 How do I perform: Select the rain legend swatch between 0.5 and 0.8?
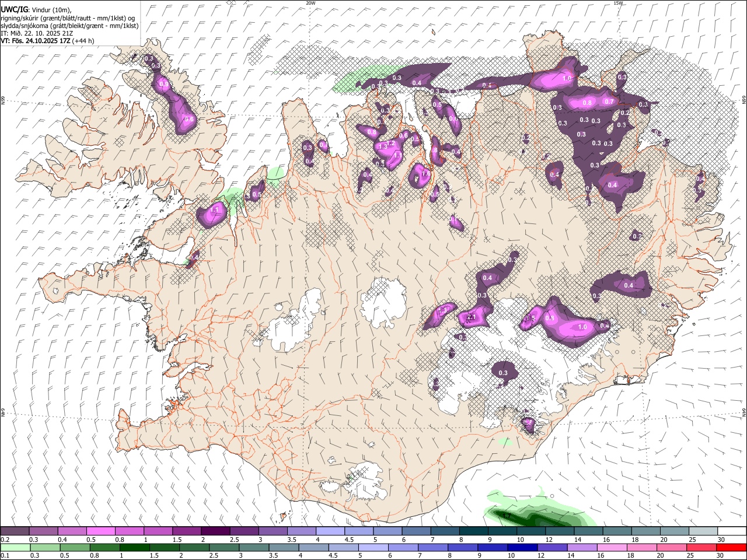pyautogui.click(x=75, y=548)
